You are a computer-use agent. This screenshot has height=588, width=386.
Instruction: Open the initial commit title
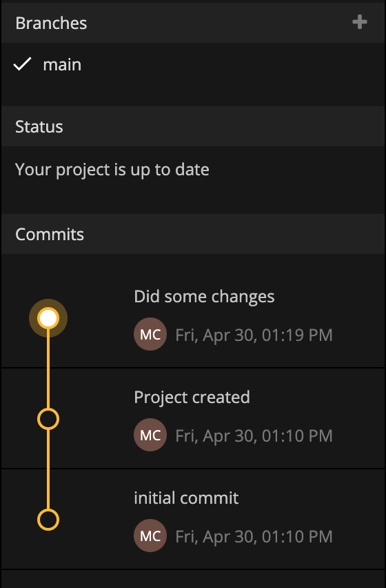click(186, 498)
